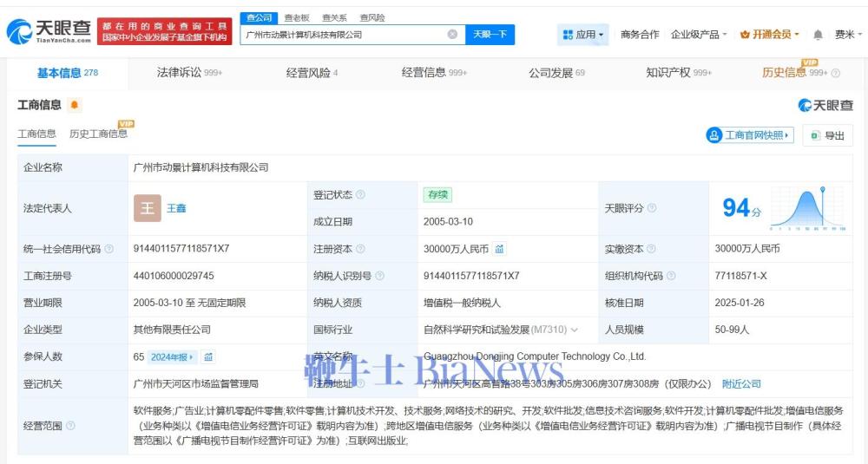Screen dimensions: 868x464
Task: Open the 附近公司 nearby companies link
Action: pos(741,383)
